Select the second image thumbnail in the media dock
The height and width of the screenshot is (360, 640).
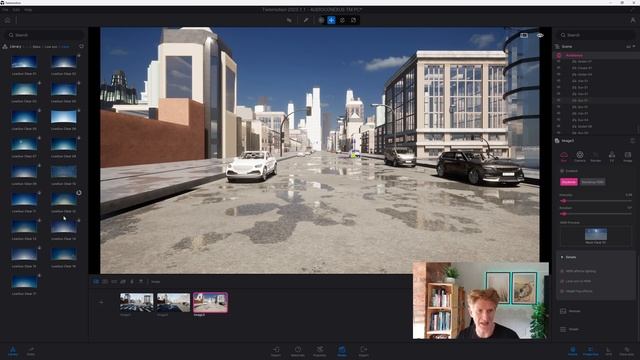pos(173,302)
